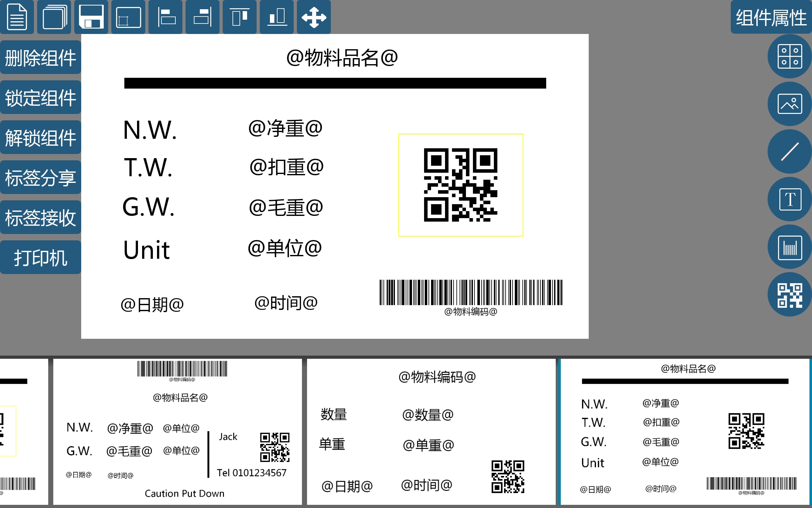Add a QR code component

pos(790,295)
